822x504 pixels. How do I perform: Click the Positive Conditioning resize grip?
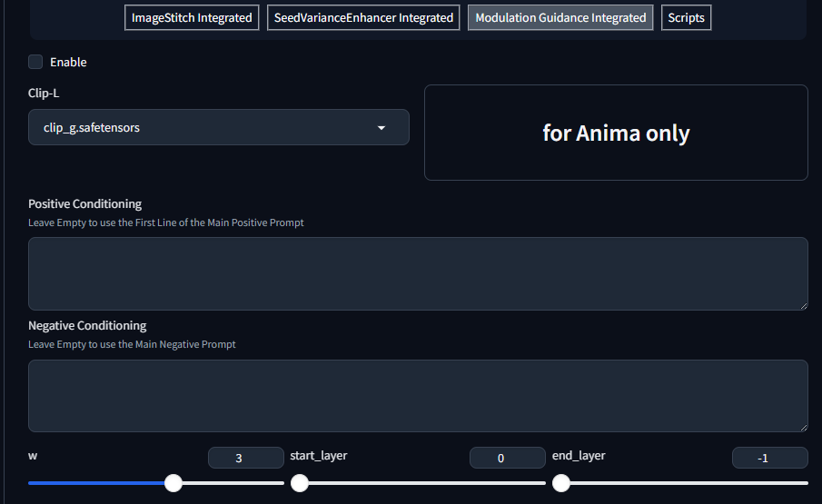point(804,305)
